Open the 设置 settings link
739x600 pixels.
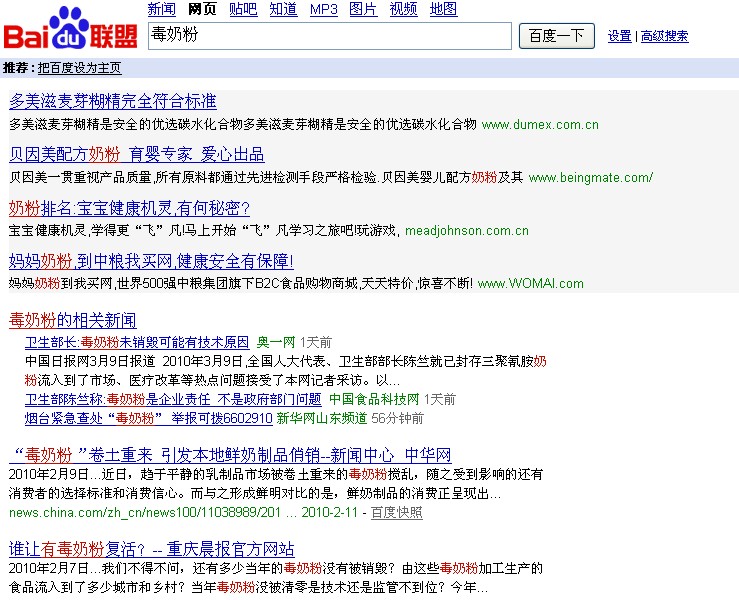point(619,36)
